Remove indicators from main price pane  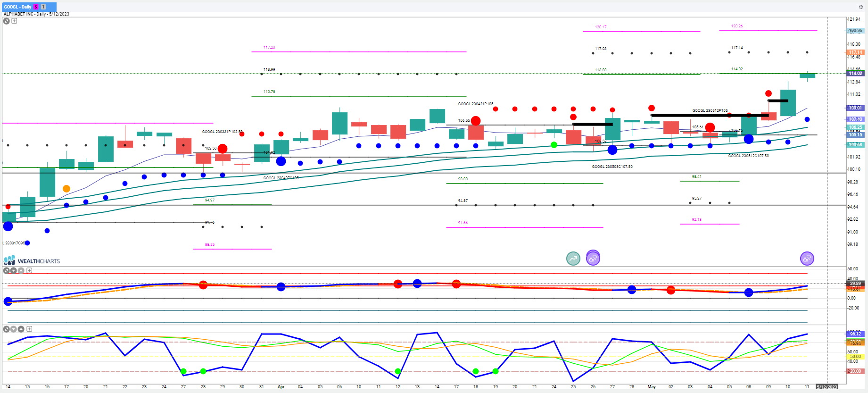tap(7, 21)
